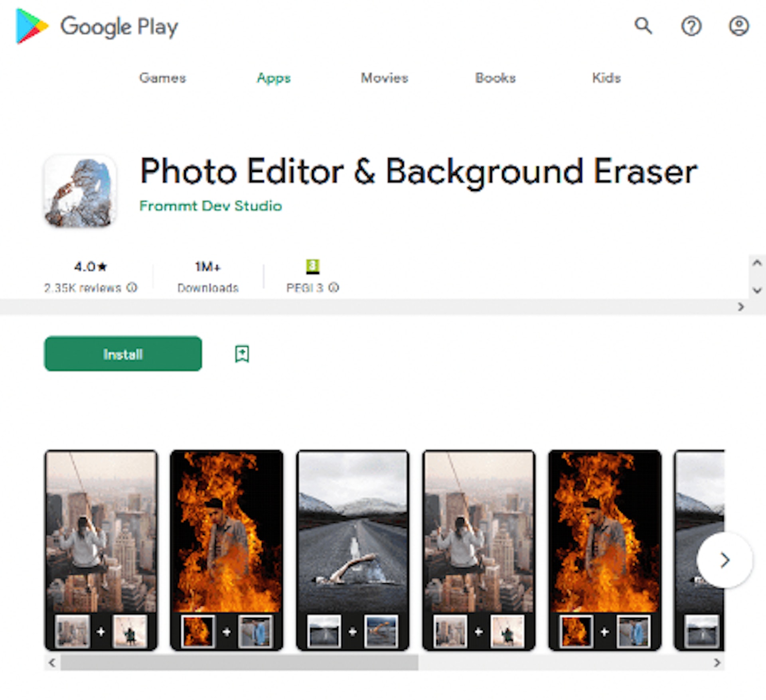Open the account profile icon
Viewport: 766px width, 700px height.
click(739, 26)
